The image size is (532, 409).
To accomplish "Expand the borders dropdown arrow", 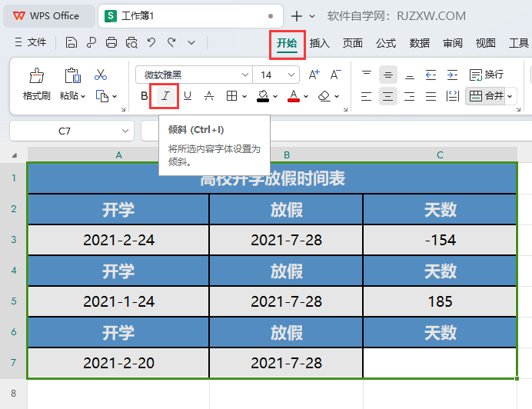I will click(x=244, y=97).
